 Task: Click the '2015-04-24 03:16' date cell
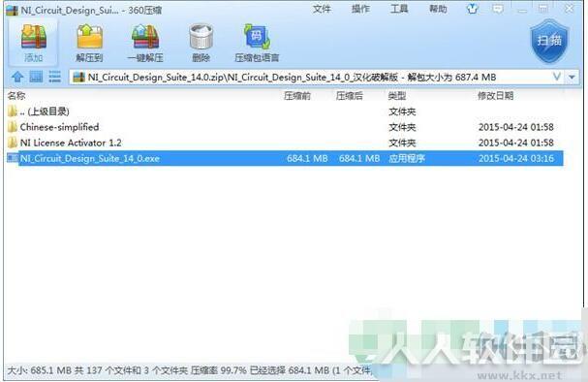[516, 158]
